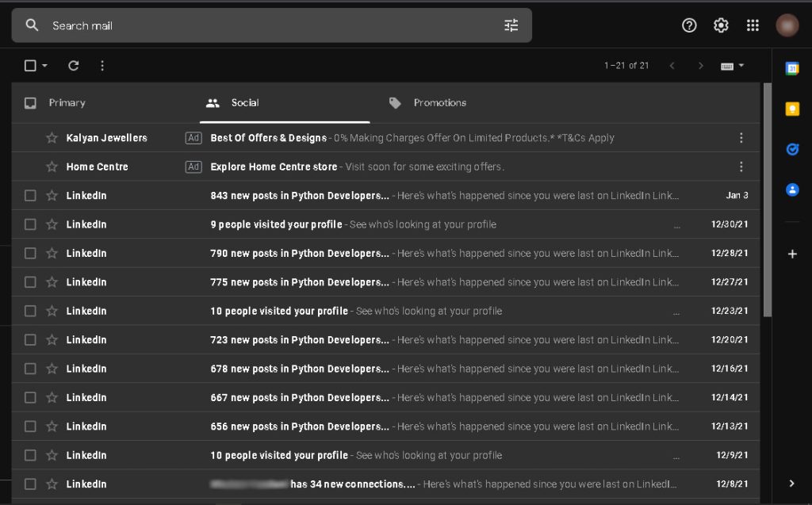Tick checkbox for LinkedIn email dated Jan 3
812x505 pixels.
[x=30, y=196]
